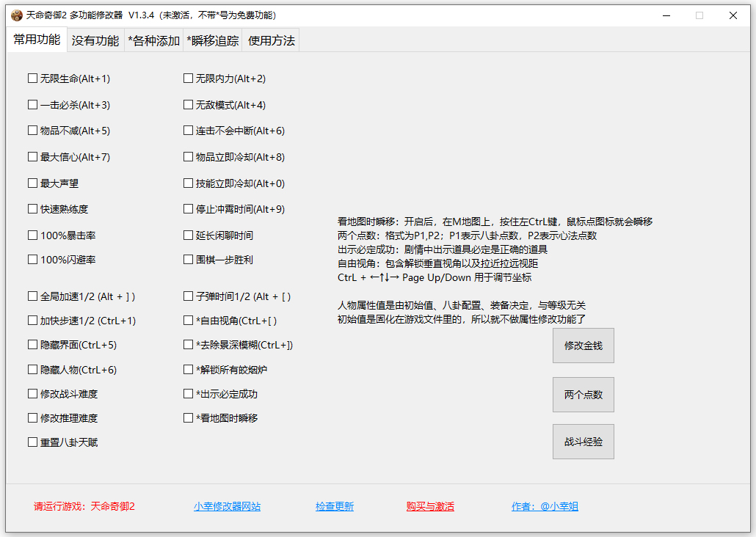756x537 pixels.
Task: Toggle *自由视角(CtrL+[) checkbox
Action: click(x=189, y=321)
